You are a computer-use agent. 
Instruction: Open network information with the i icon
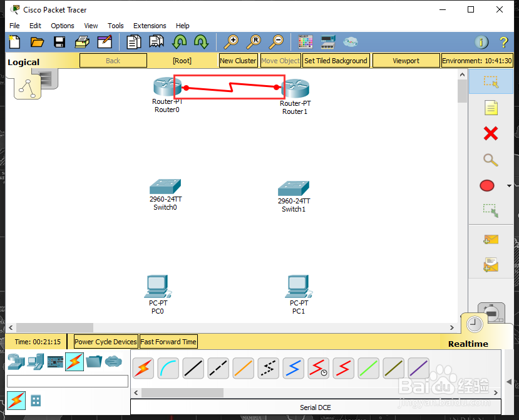481,42
